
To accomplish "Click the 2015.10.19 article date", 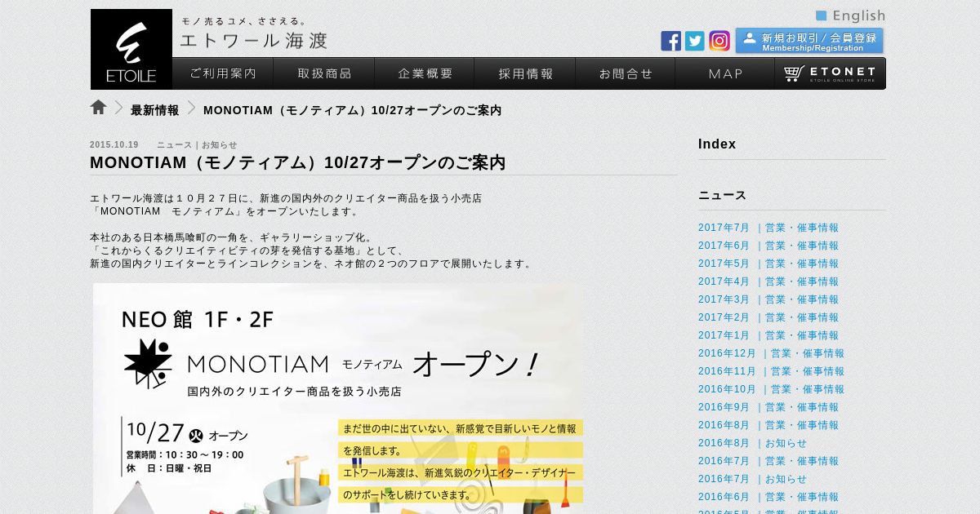I will click(x=114, y=145).
